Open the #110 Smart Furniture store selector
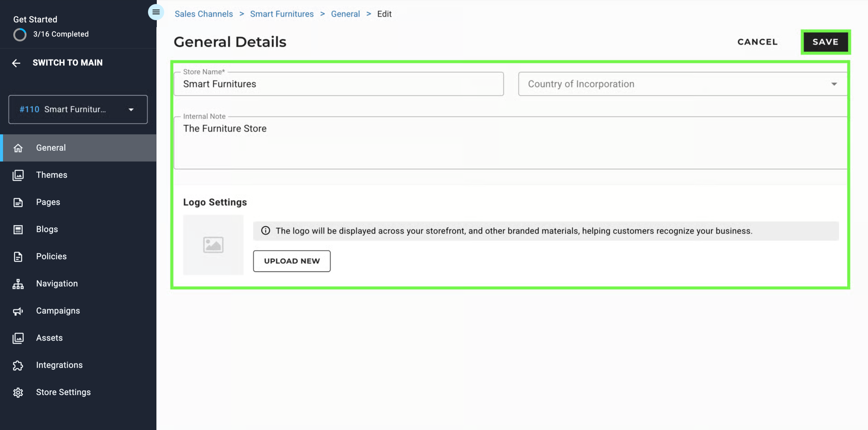 pos(78,109)
